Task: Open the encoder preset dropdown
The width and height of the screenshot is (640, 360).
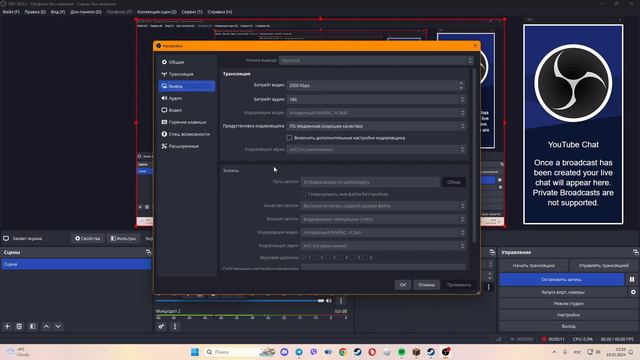Action: 376,126
